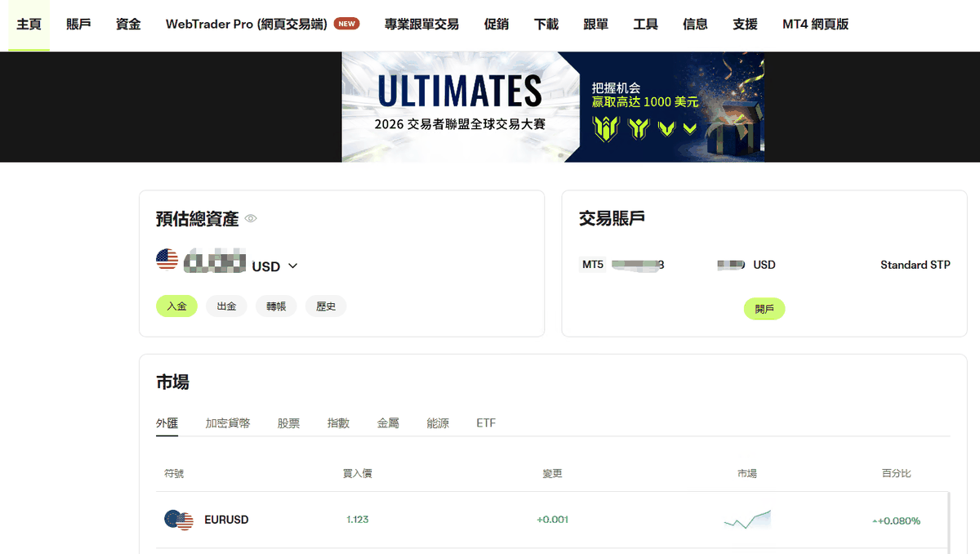The image size is (980, 554).
Task: Select the 加密貨幣 crypto market tab
Action: pyautogui.click(x=228, y=423)
